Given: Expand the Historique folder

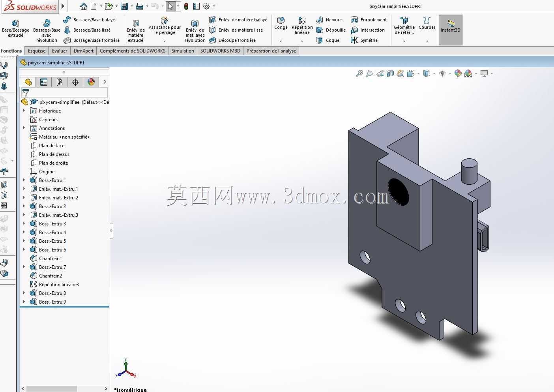Looking at the screenshot, I should pos(24,111).
